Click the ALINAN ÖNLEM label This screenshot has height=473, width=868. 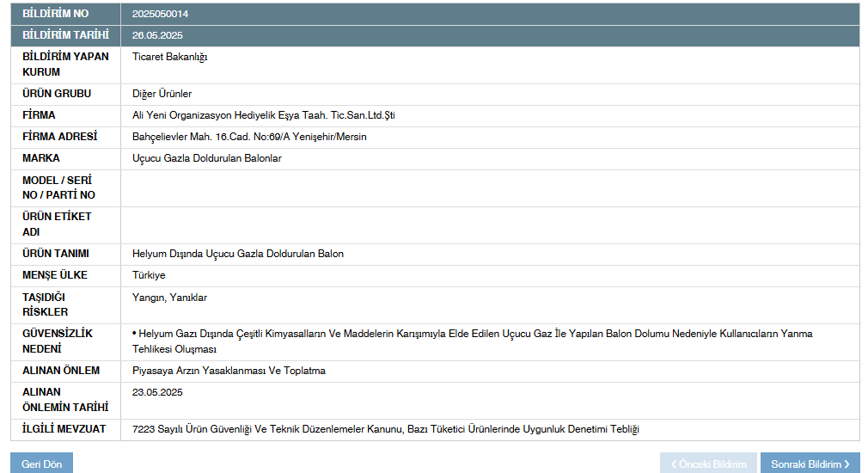coord(61,371)
